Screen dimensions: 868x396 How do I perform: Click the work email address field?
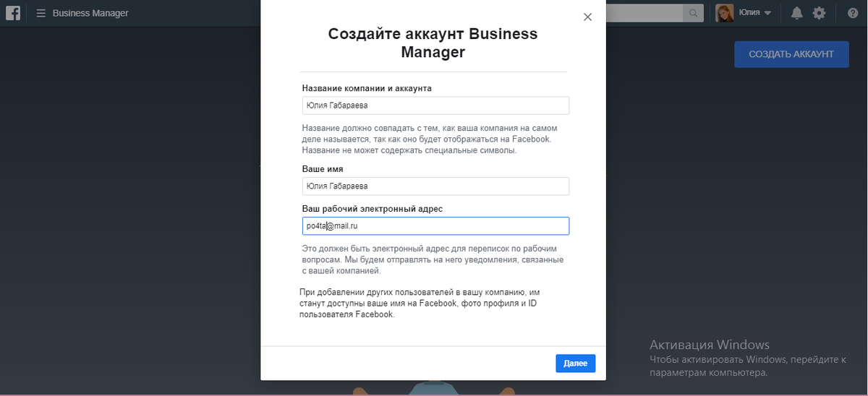[x=435, y=226]
